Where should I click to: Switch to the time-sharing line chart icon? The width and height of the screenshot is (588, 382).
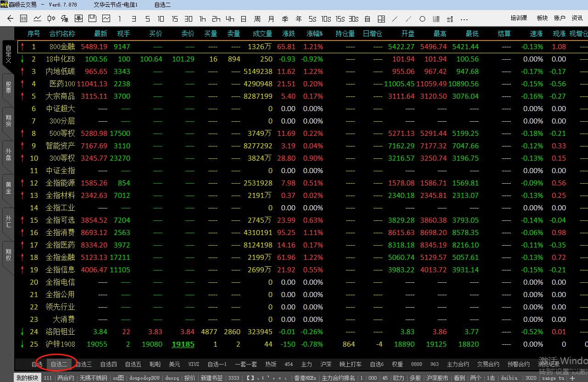pyautogui.click(x=37, y=19)
